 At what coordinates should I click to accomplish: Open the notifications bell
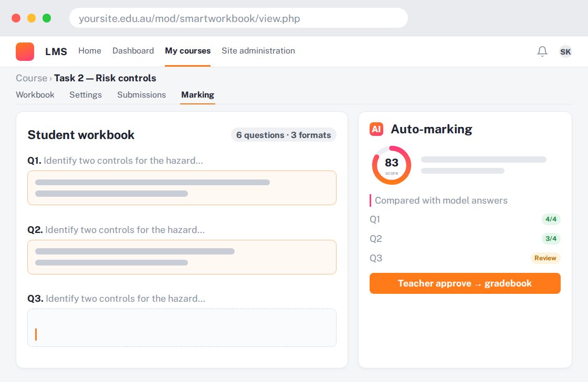(542, 51)
